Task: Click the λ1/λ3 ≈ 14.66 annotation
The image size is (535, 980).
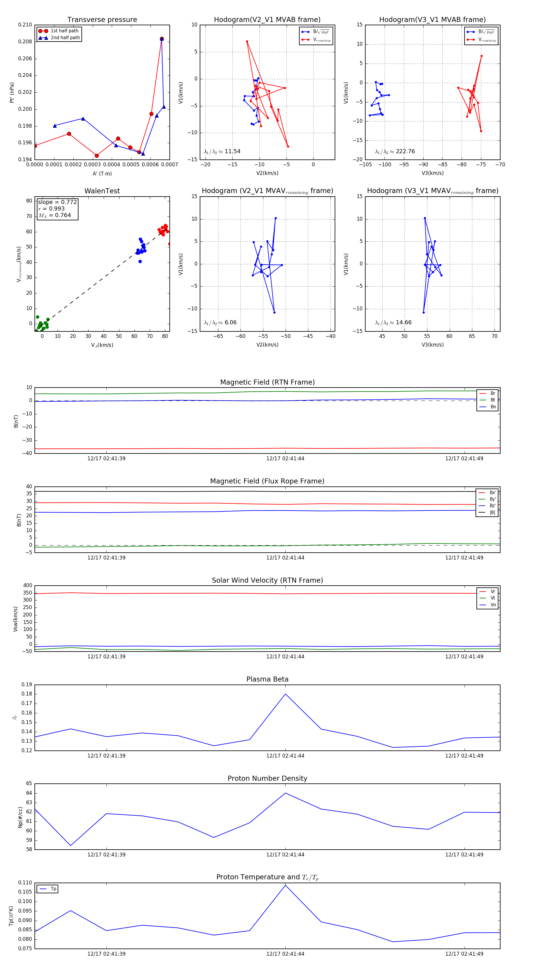Action: pos(393,323)
